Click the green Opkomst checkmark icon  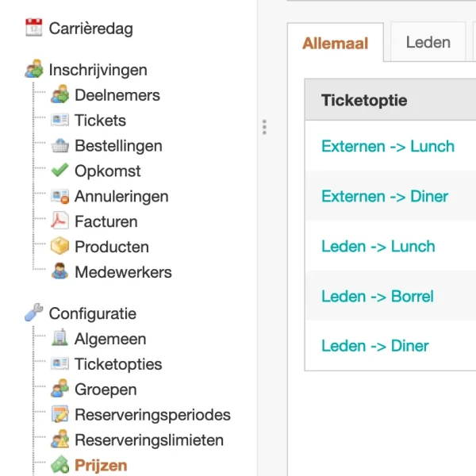click(x=59, y=171)
